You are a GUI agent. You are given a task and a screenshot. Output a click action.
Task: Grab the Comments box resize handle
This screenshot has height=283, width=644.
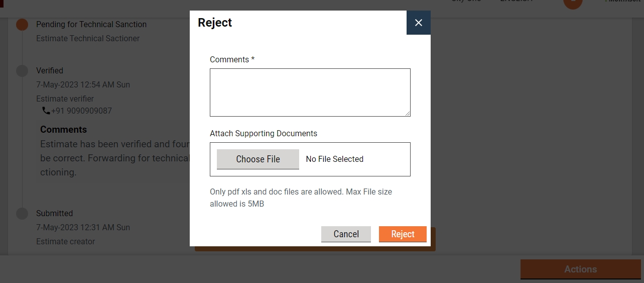click(408, 114)
